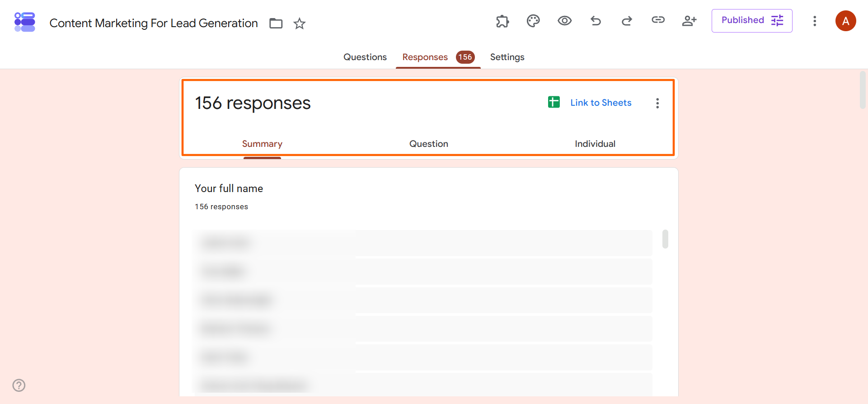Go to the Settings tab
Image resolution: width=868 pixels, height=404 pixels.
507,57
